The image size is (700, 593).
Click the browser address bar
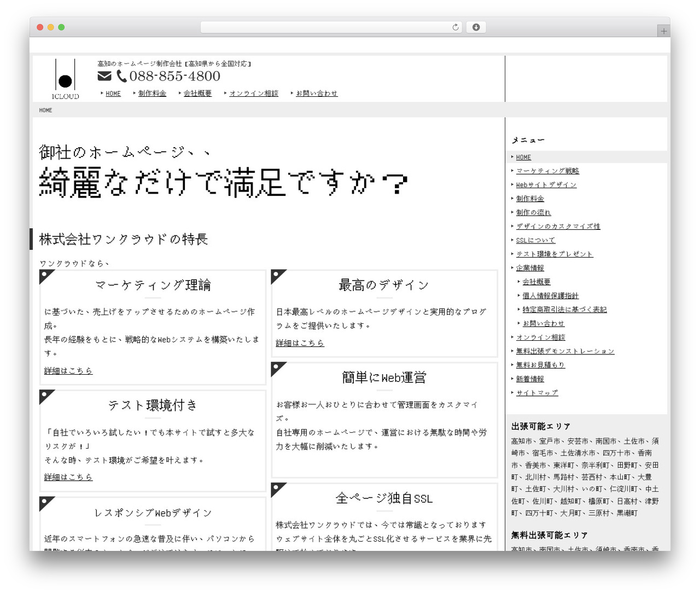coord(331,27)
